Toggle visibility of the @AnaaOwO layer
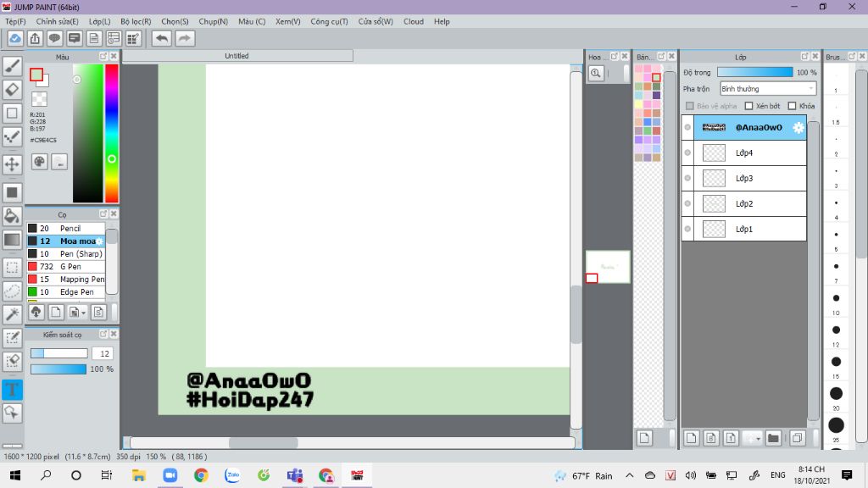Image resolution: width=868 pixels, height=488 pixels. (687, 127)
